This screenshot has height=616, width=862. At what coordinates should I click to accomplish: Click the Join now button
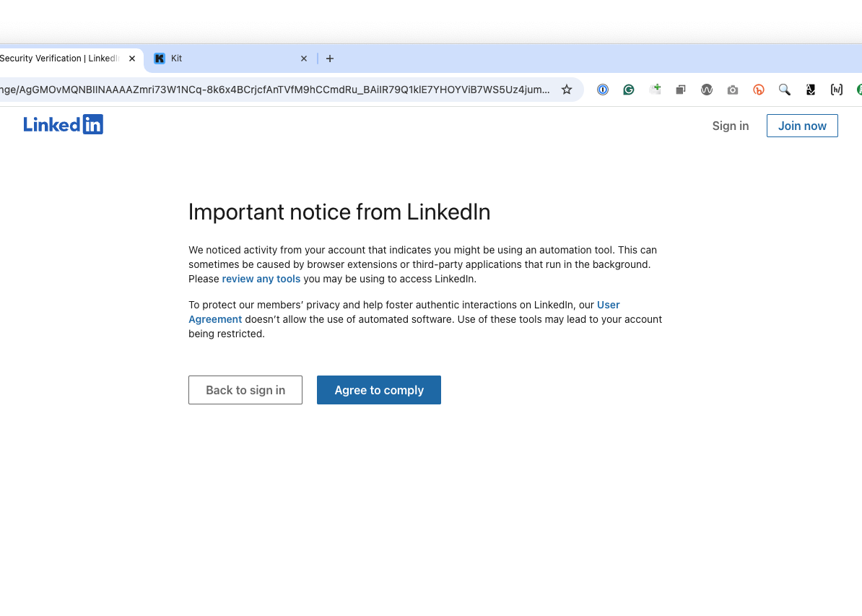(802, 126)
